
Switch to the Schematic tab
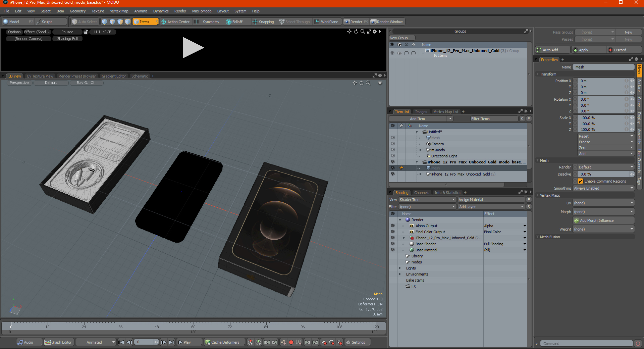click(x=140, y=76)
